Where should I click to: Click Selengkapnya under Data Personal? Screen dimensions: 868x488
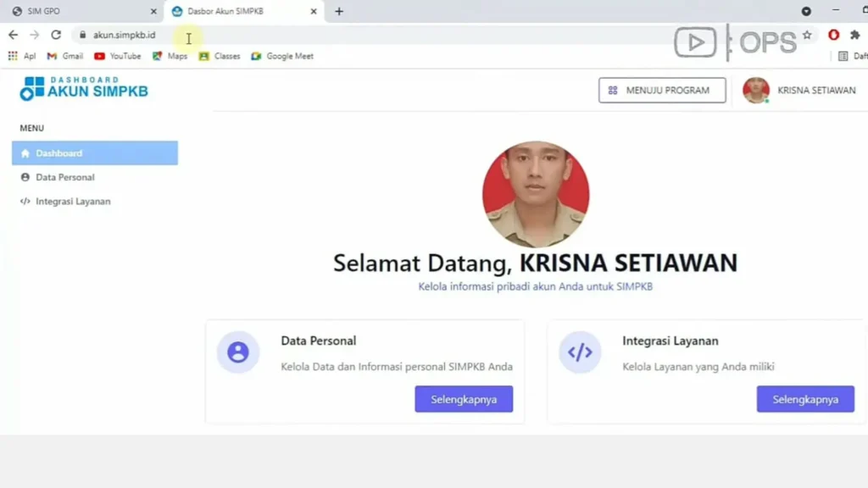click(464, 399)
